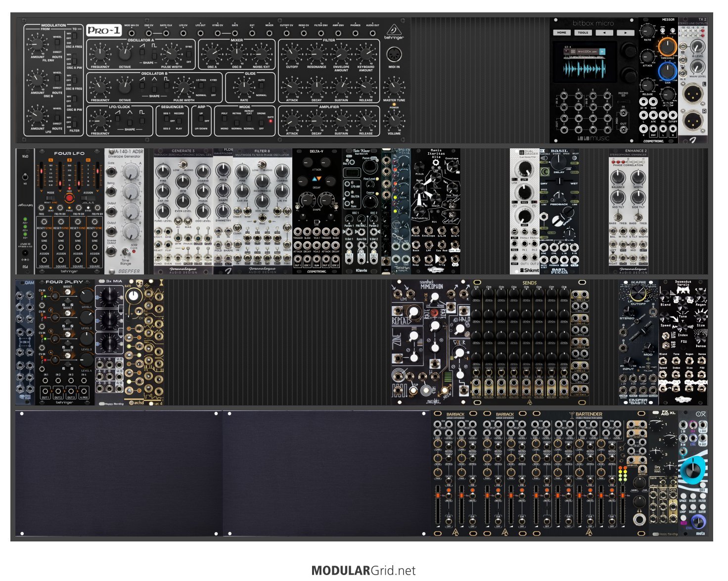Click the Pro-1 MOD WH CV jack
This screenshot has width=728, height=581.
[x=132, y=33]
